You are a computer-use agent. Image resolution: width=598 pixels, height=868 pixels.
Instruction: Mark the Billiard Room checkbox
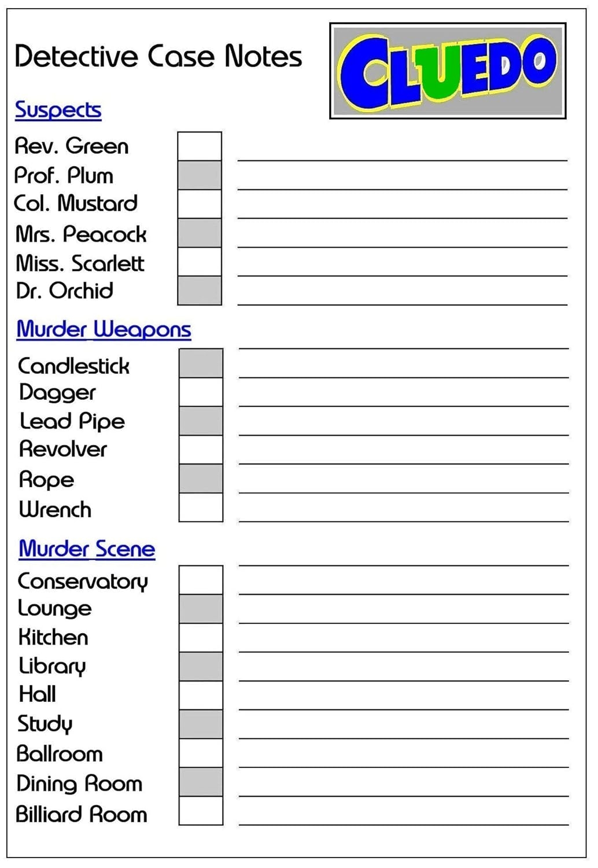[x=201, y=811]
